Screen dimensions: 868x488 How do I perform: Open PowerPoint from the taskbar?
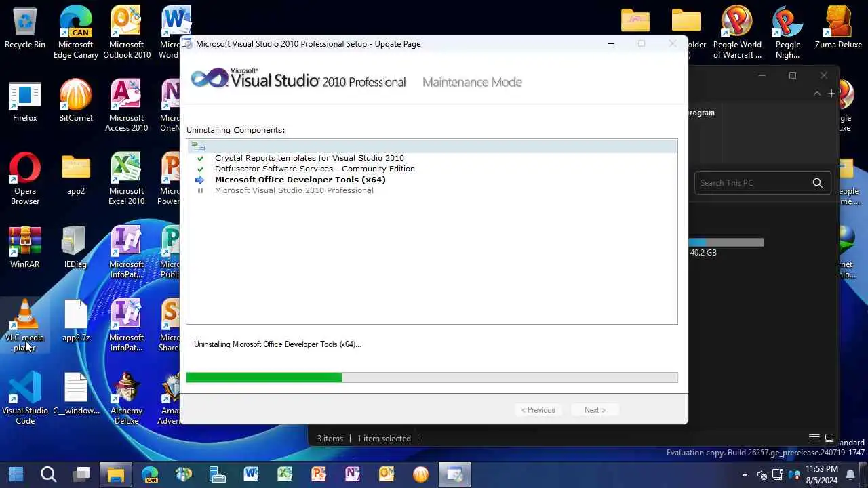[x=319, y=474]
